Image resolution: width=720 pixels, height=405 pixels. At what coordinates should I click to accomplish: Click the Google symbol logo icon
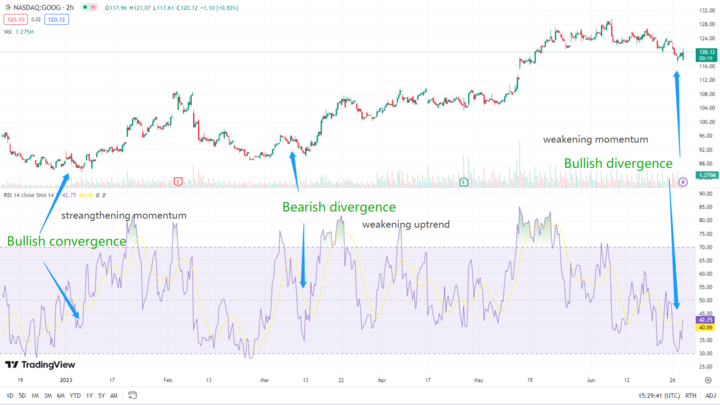[x=7, y=7]
